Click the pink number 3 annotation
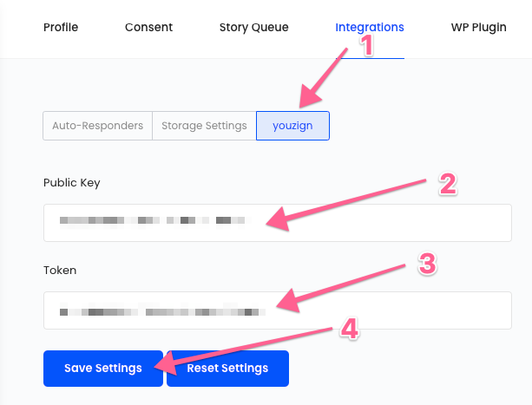The image size is (532, 405). click(x=426, y=265)
